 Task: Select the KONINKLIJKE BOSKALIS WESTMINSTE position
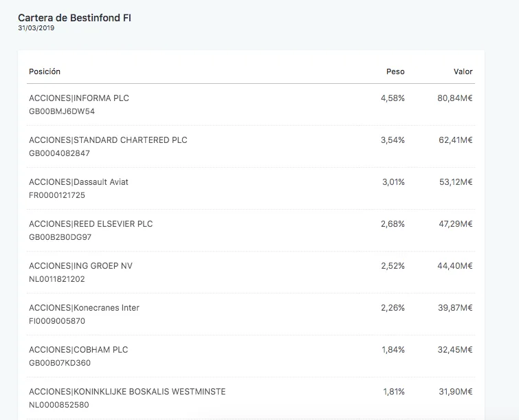[x=127, y=392]
